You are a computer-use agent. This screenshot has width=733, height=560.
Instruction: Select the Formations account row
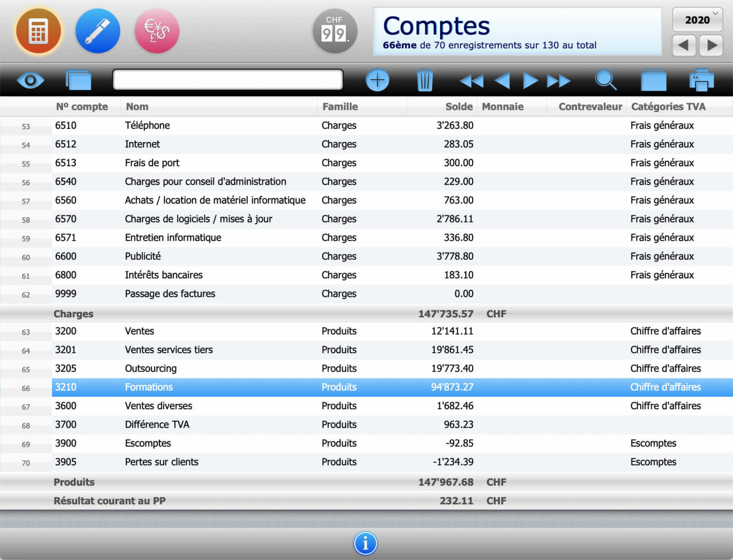[x=286, y=387]
